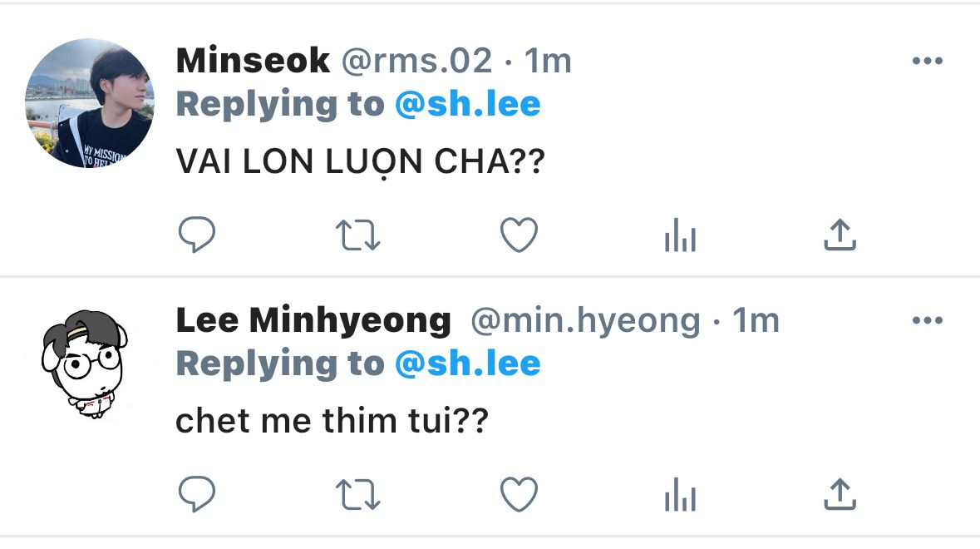Like Lee Minhyeong's tweet with the heart

coord(519,494)
